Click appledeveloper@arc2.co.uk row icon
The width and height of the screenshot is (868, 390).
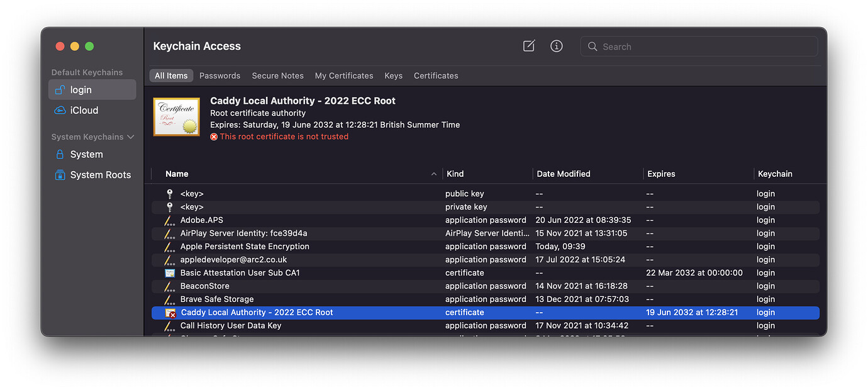pos(169,260)
